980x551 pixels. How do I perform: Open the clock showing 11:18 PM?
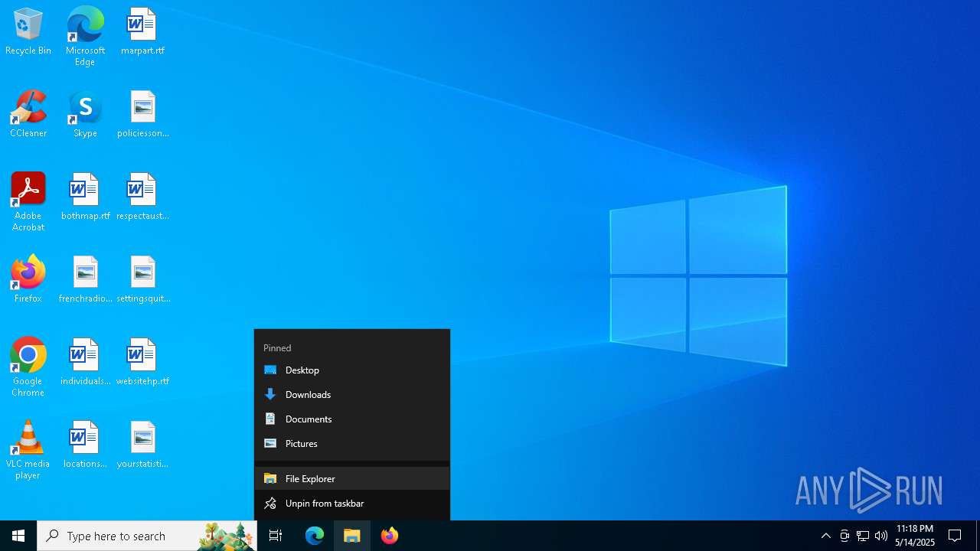click(x=915, y=536)
